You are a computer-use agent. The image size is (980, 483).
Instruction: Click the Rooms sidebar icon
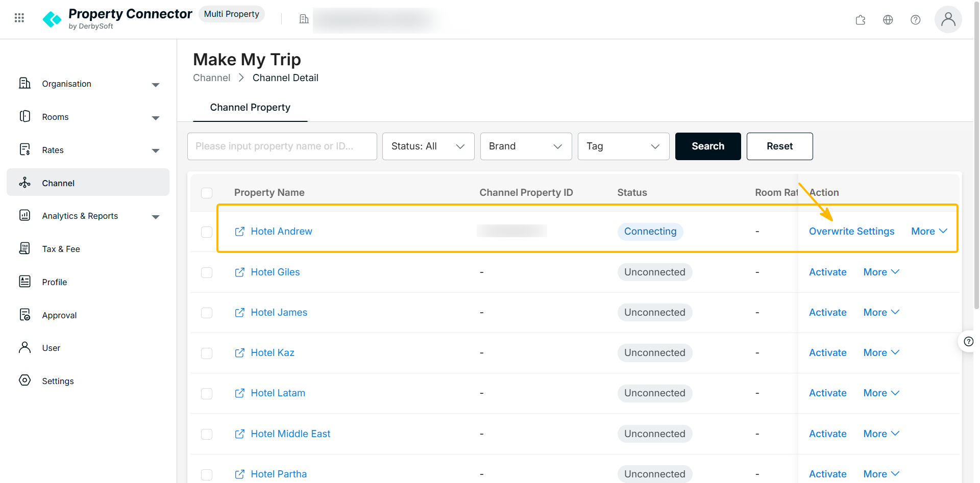coord(24,116)
